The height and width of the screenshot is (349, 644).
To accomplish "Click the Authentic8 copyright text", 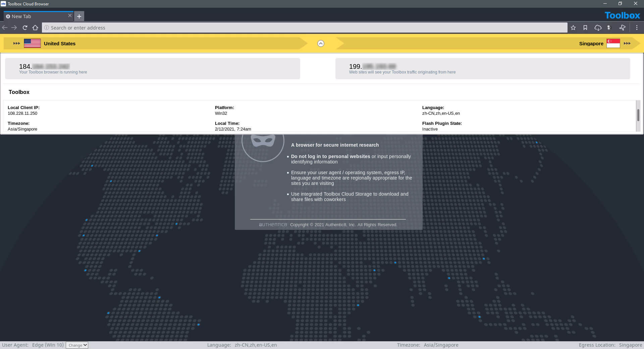I will tap(343, 225).
